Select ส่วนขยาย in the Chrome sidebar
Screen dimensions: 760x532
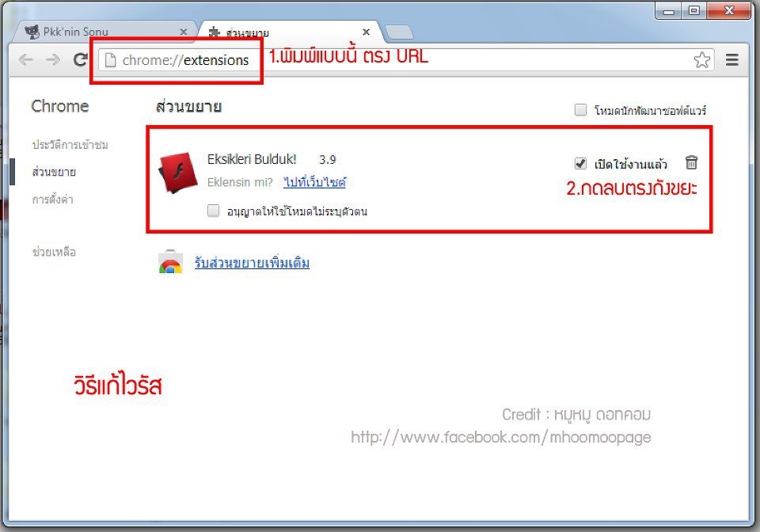click(x=54, y=172)
